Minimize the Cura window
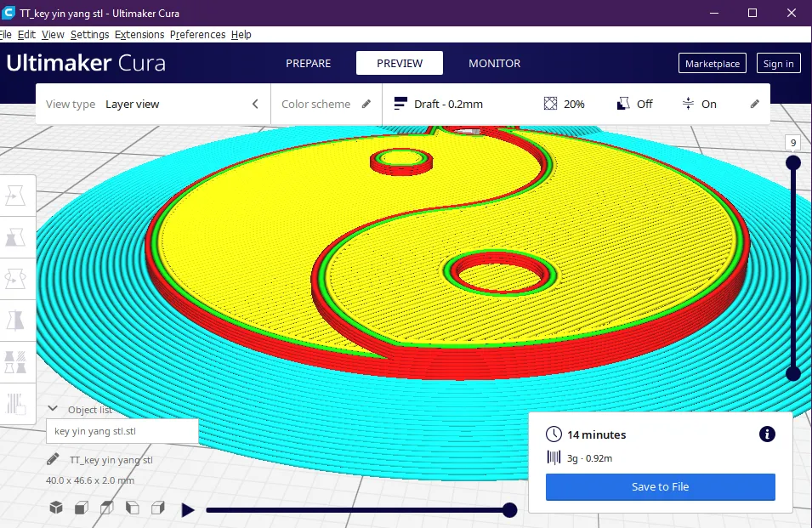This screenshot has width=812, height=528. tap(714, 13)
